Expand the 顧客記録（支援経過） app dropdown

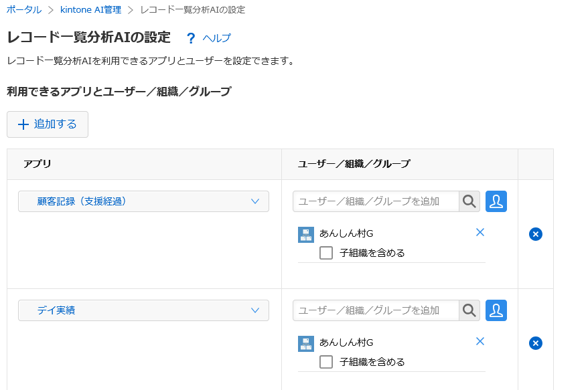[143, 201]
